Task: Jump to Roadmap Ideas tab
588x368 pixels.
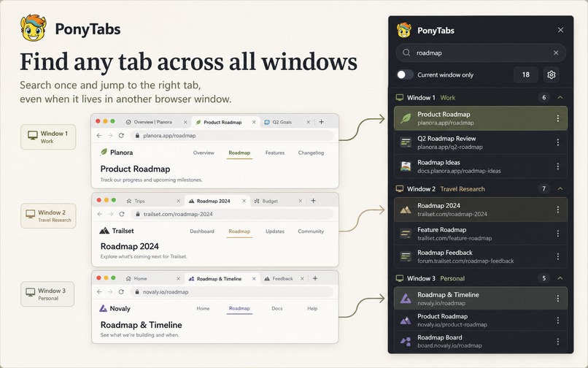Action: point(480,166)
